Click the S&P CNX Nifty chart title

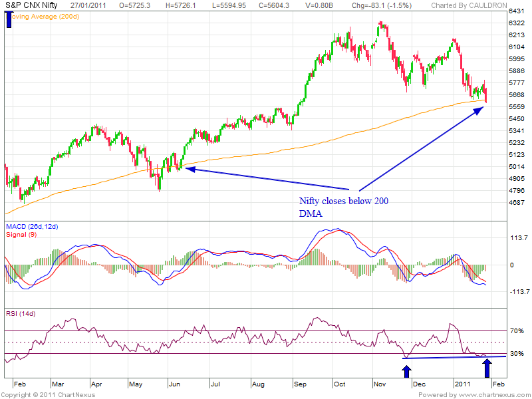(x=30, y=5)
